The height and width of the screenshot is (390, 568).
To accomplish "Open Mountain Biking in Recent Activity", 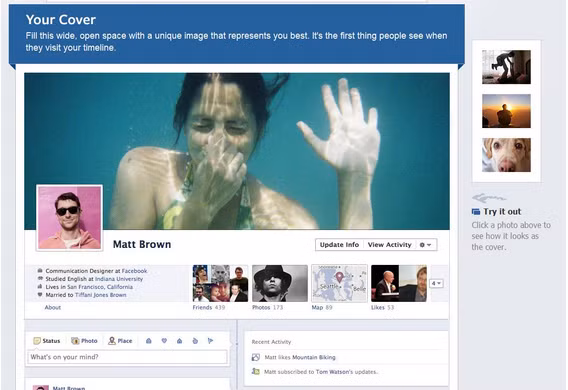I will coord(314,357).
